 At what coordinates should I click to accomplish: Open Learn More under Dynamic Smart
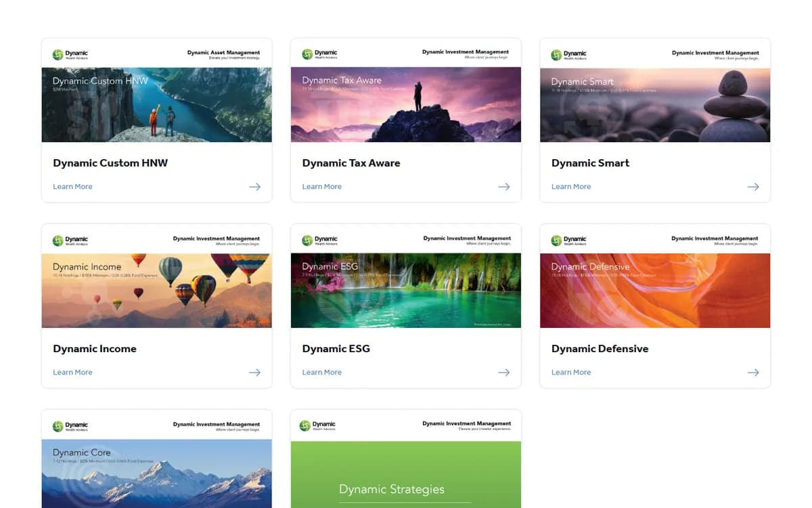pos(570,187)
